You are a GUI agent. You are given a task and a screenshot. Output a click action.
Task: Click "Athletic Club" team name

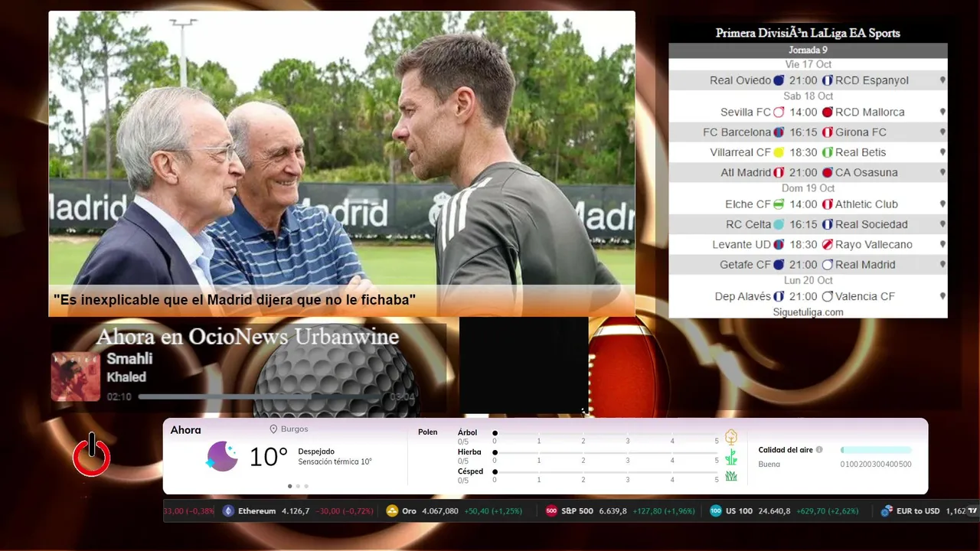[x=867, y=204]
